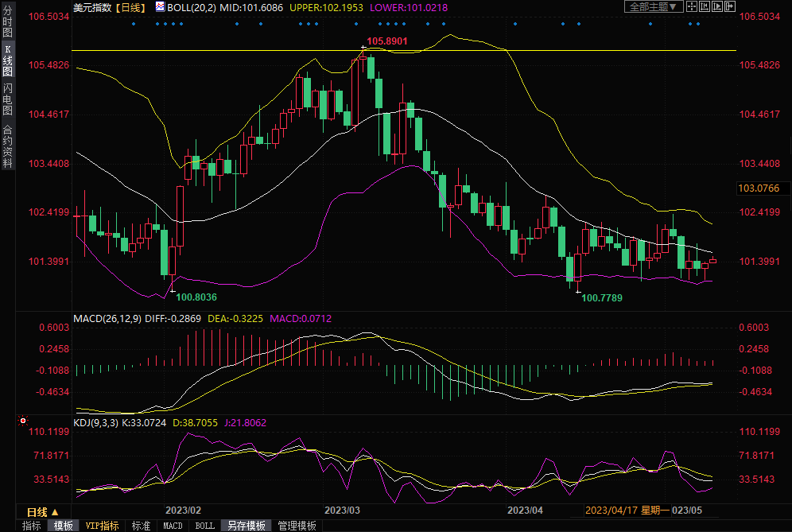Screen dimensions: 792x532
Task: Click the BOLL indicator chart icon
Action: 160,7
